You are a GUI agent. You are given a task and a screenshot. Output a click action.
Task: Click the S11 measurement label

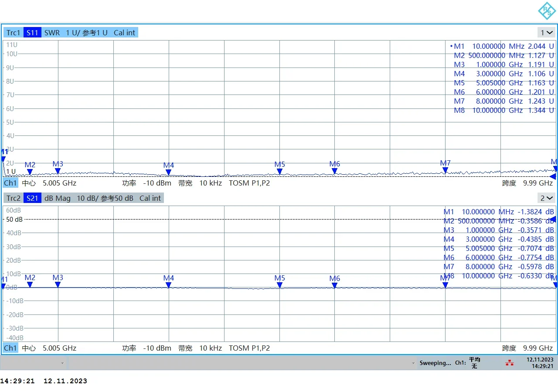click(32, 33)
